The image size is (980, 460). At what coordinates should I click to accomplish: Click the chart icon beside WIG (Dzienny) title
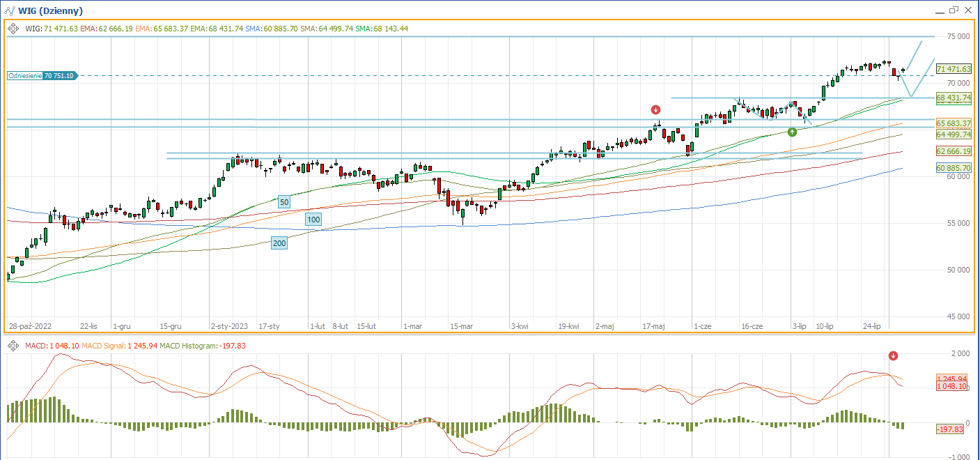tap(9, 10)
